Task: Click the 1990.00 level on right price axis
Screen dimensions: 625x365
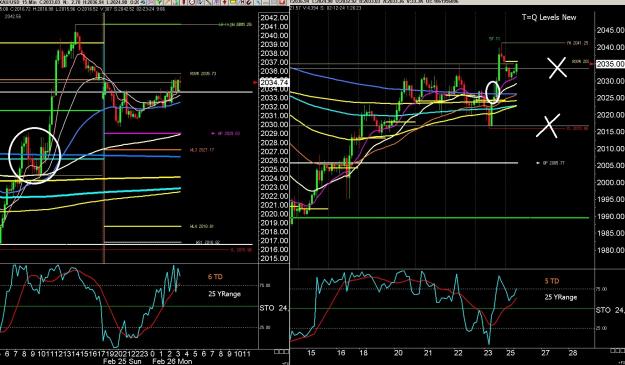Action: pyautogui.click(x=611, y=216)
